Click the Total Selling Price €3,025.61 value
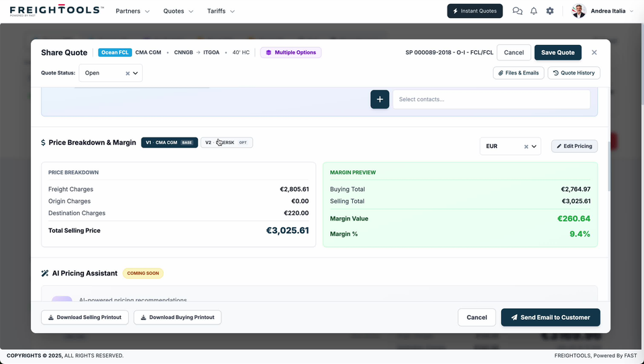The image size is (644, 364). pos(288,231)
